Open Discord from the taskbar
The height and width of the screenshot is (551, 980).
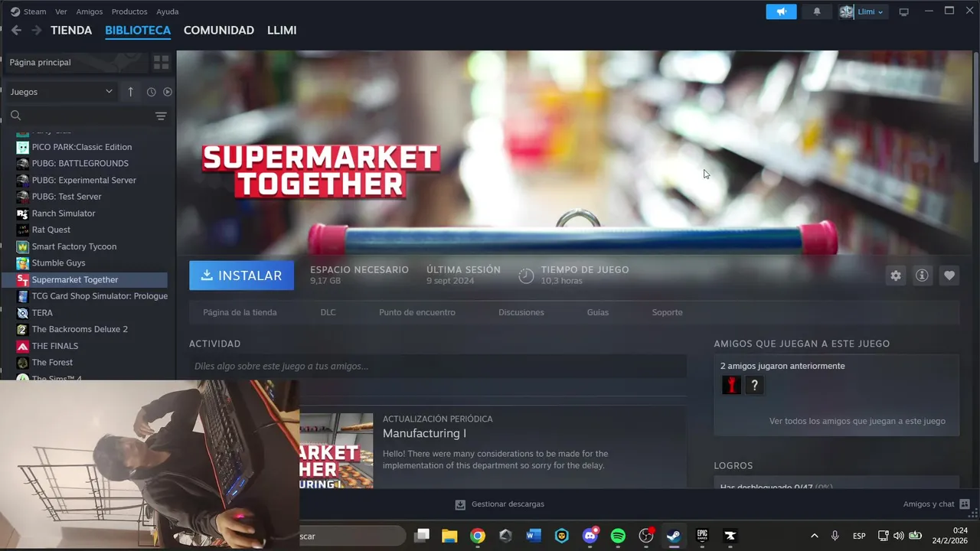(x=590, y=536)
